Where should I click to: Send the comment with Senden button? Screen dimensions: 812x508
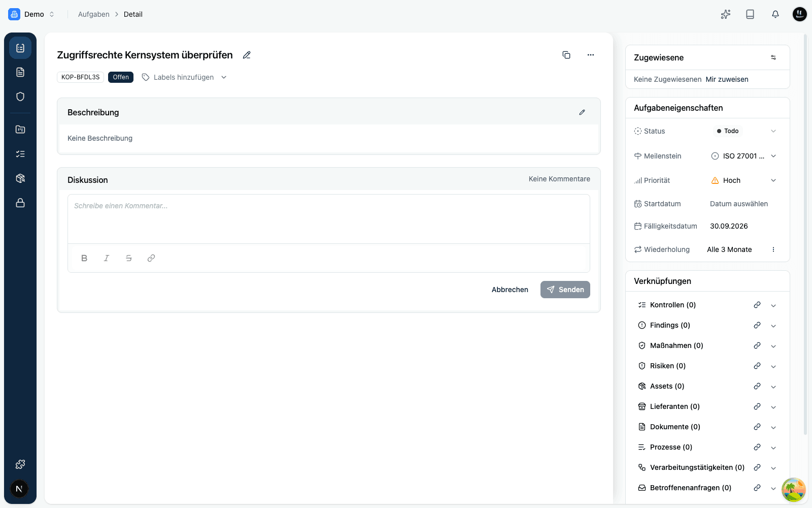565,290
